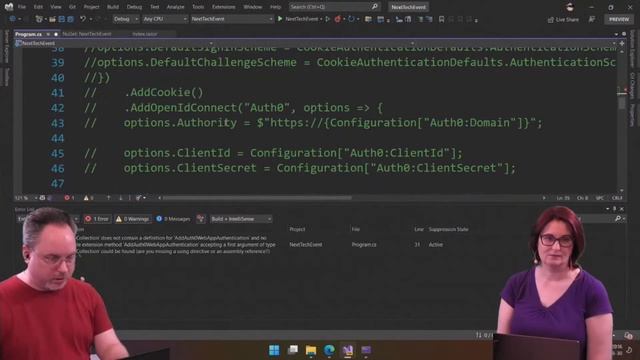Go to the previous issue with up arrow
Viewport: 640px width, 360px height.
coord(109,198)
